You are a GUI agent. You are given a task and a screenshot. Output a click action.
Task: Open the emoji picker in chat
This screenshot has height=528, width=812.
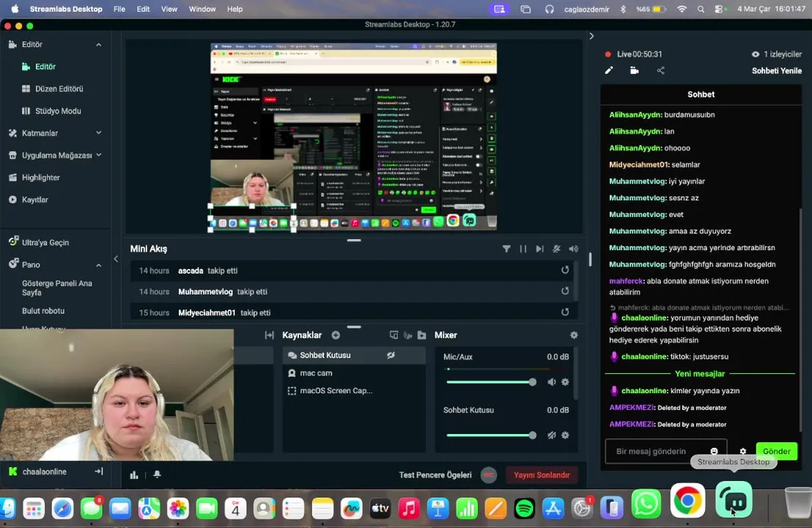click(714, 451)
